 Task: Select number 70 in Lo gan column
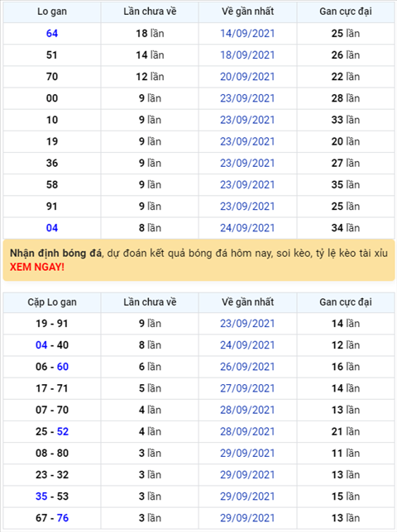pyautogui.click(x=52, y=77)
